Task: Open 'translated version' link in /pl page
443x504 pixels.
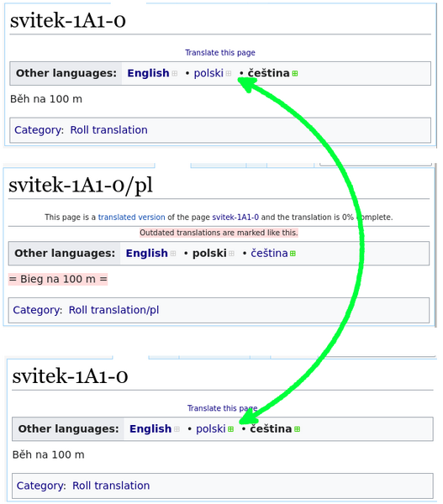Action: coord(131,218)
